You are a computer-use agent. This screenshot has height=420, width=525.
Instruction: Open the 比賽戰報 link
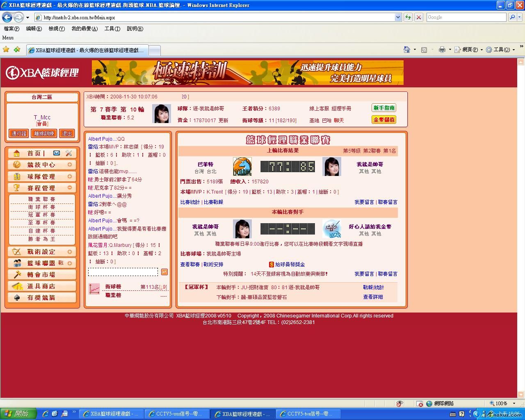click(213, 202)
